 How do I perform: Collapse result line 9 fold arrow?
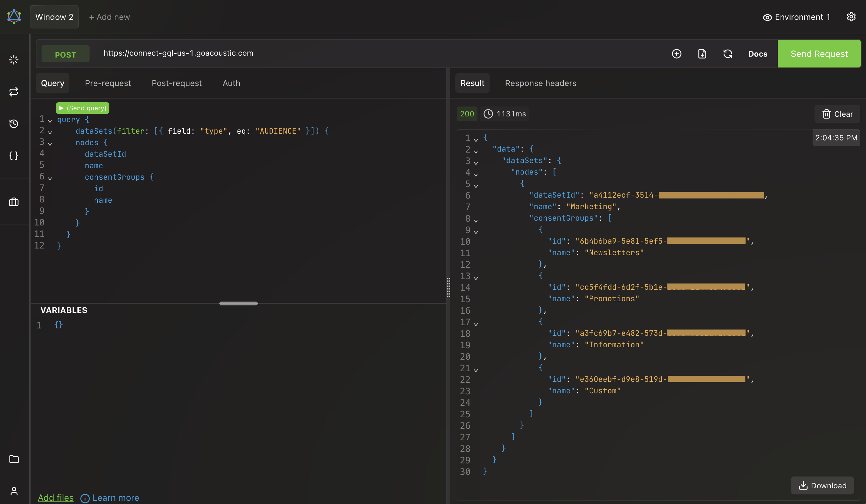(x=476, y=232)
